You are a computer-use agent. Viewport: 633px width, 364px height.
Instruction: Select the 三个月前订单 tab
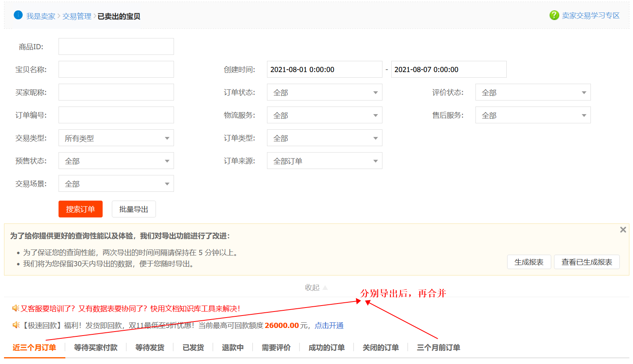click(438, 348)
